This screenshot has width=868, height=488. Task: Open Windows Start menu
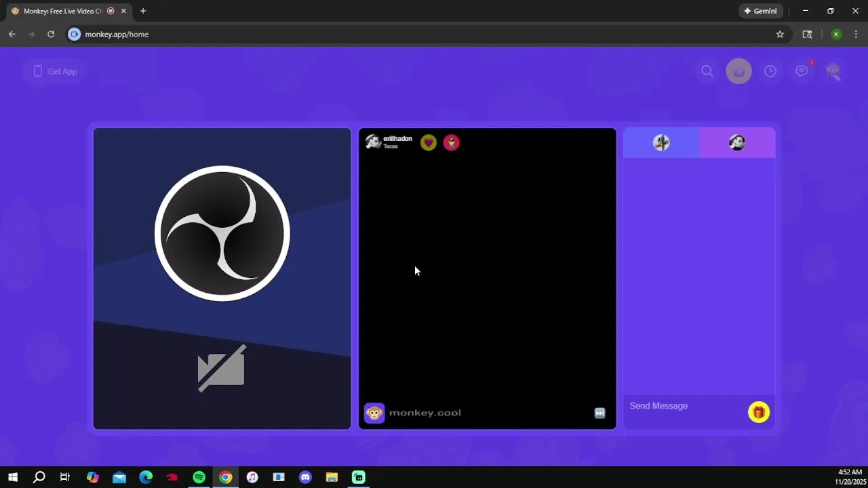[12, 477]
